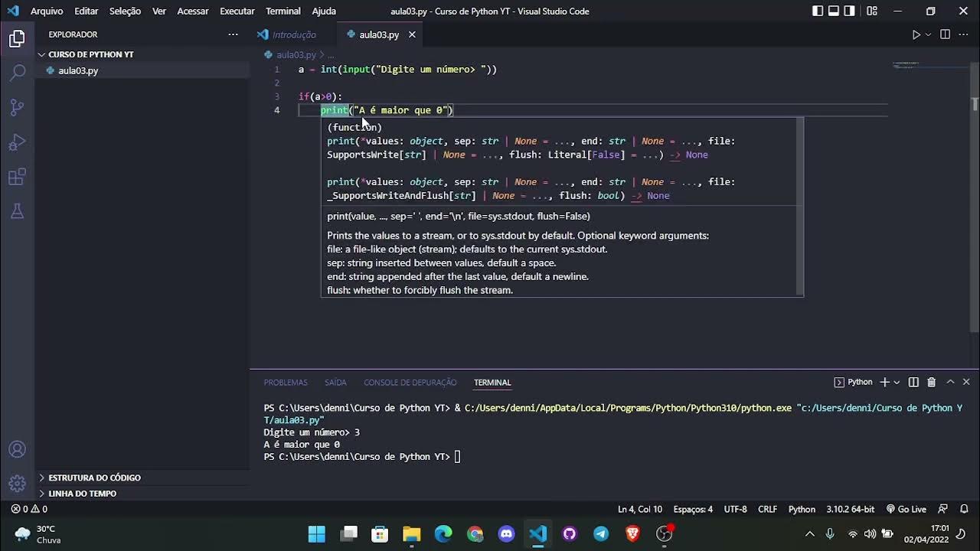Change indentation via Espaços: 4
Image resolution: width=980 pixels, height=551 pixels.
coord(693,509)
